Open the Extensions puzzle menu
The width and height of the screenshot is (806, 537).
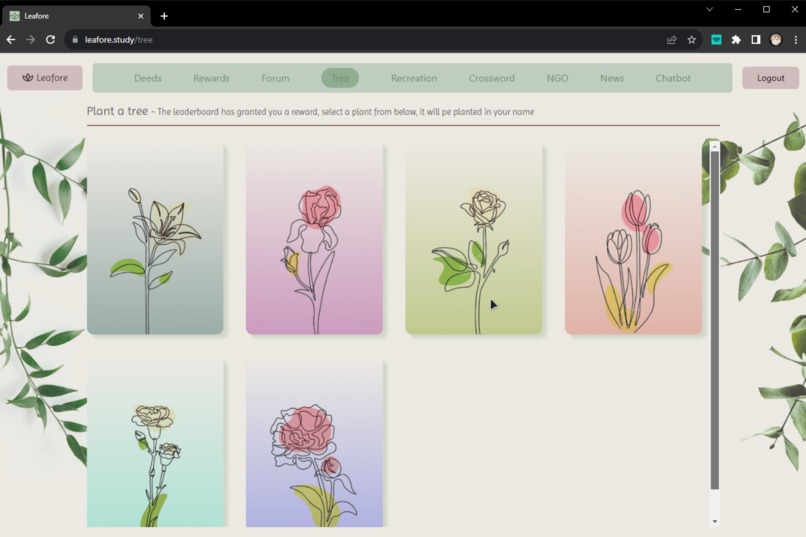pos(736,40)
